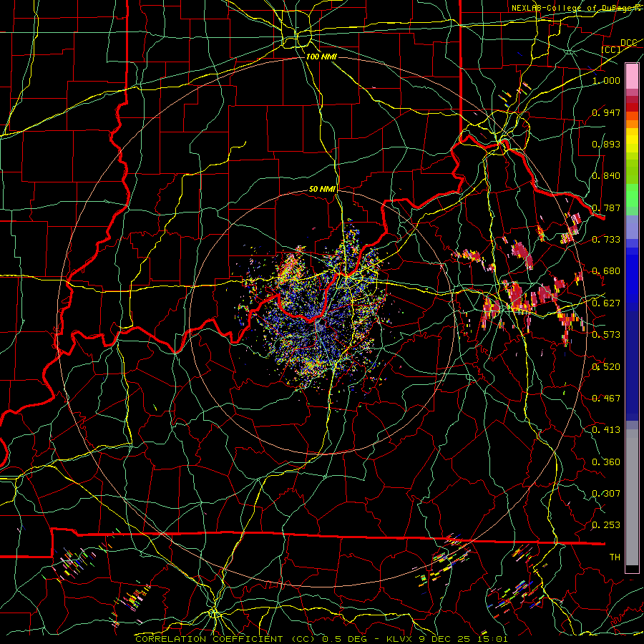Click the 0.947 scale value
Image resolution: width=644 pixels, height=644 pixels.
pyautogui.click(x=606, y=112)
